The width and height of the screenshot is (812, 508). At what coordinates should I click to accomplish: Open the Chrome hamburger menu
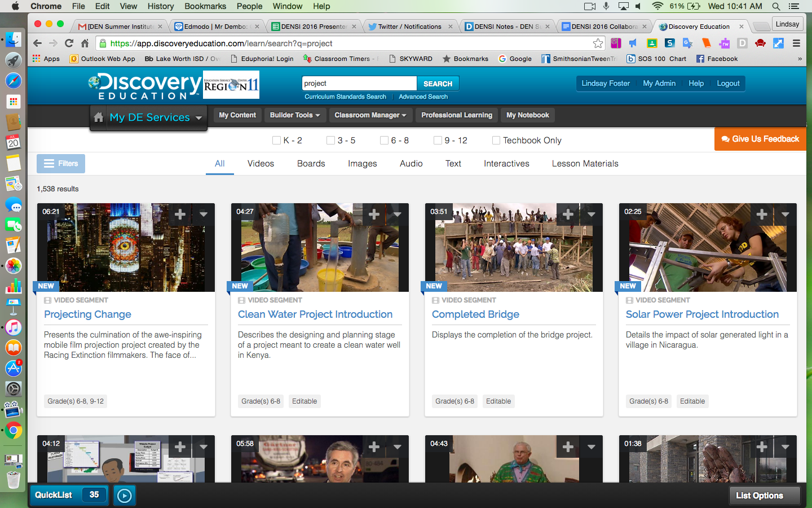[796, 43]
